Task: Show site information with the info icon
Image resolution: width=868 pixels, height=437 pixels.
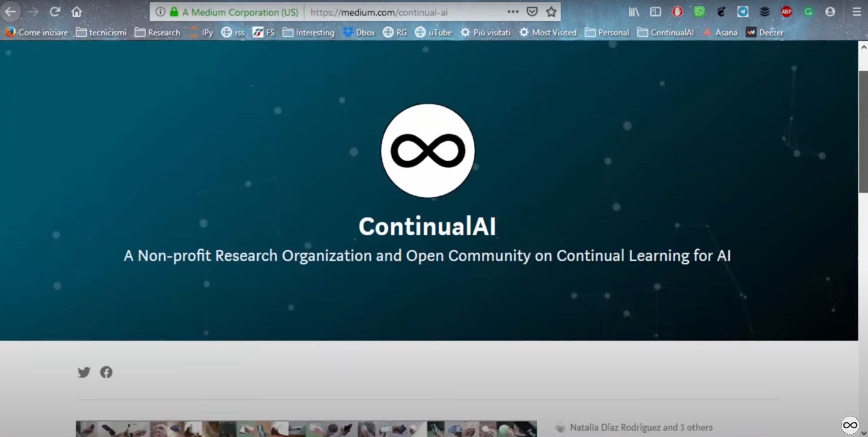Action: 160,12
